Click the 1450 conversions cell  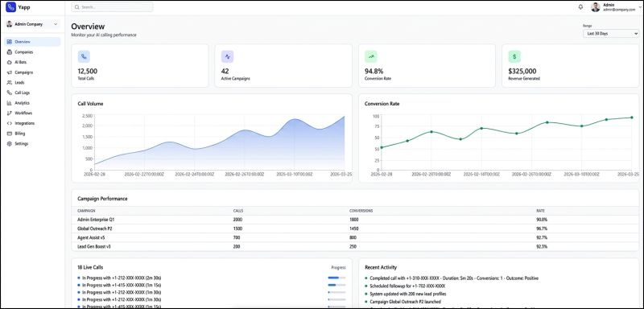click(354, 229)
